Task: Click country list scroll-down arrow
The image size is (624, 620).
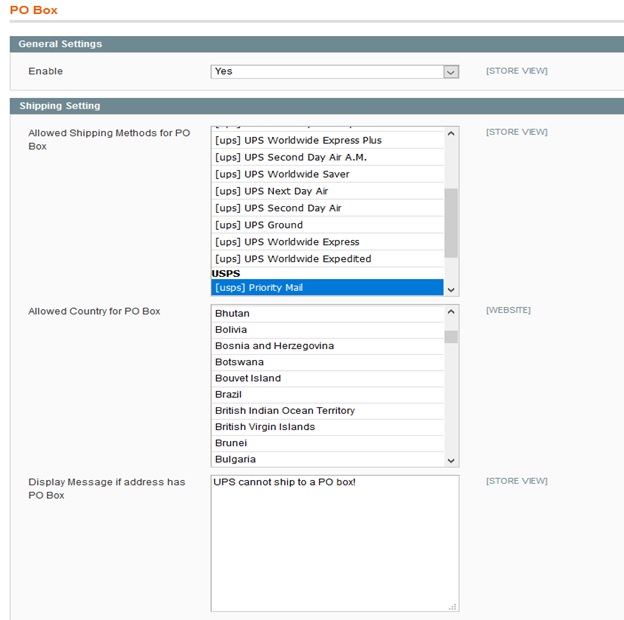Action: [451, 461]
